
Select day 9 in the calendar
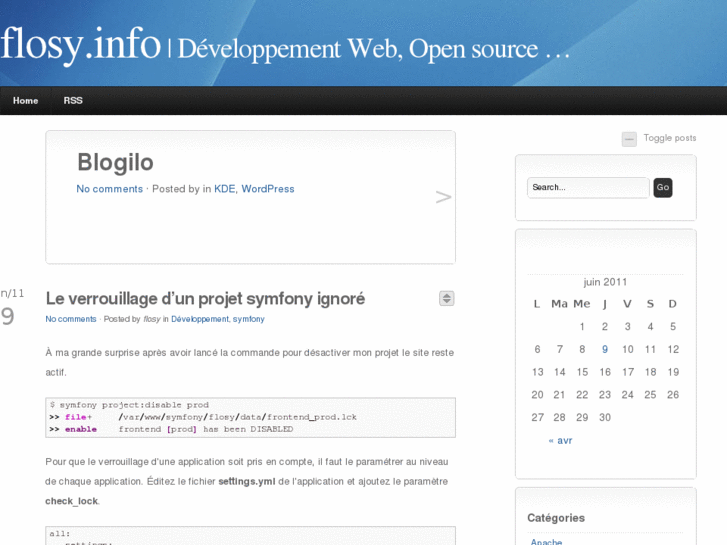[x=605, y=349]
